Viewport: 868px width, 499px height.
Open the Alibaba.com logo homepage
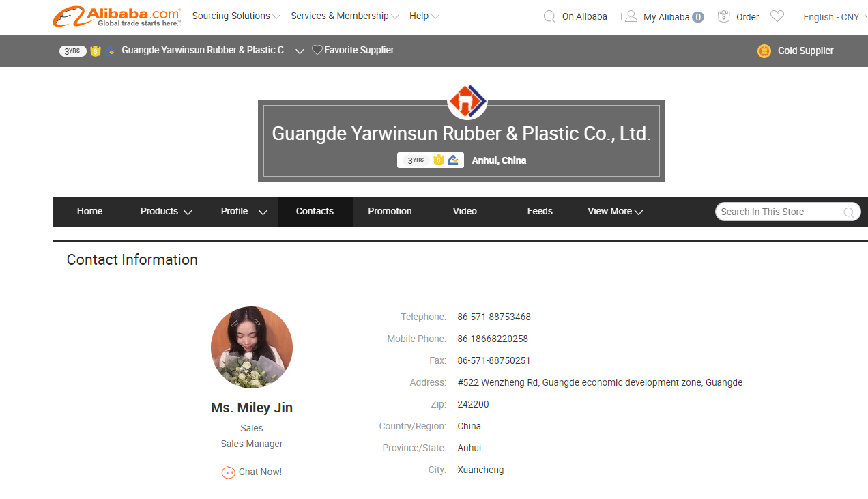[x=117, y=16]
